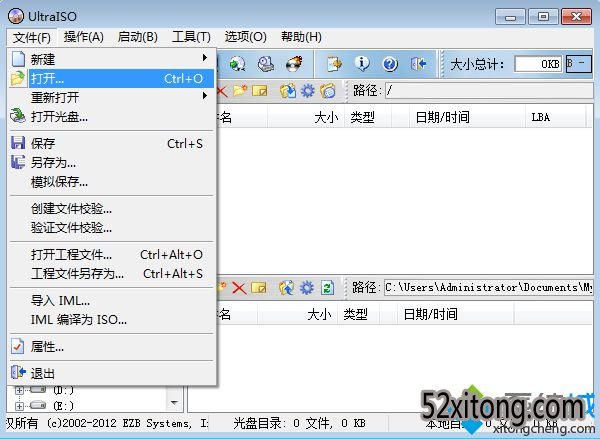Choose 打开工程文件... menu entry
Viewport: 600px width, 439px height.
[x=111, y=255]
